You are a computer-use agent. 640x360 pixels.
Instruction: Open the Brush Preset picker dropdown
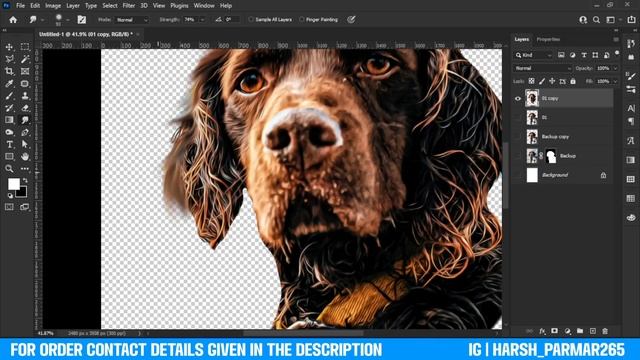(68, 20)
